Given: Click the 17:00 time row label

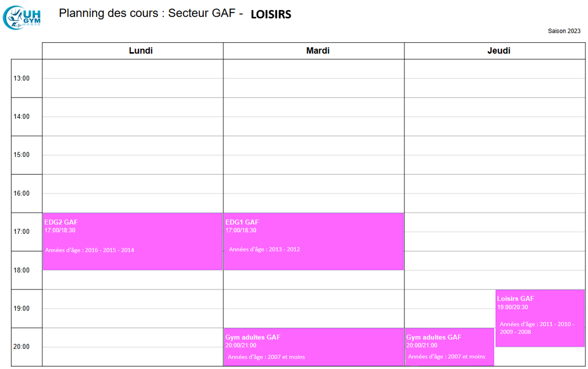Looking at the screenshot, I should coord(21,231).
